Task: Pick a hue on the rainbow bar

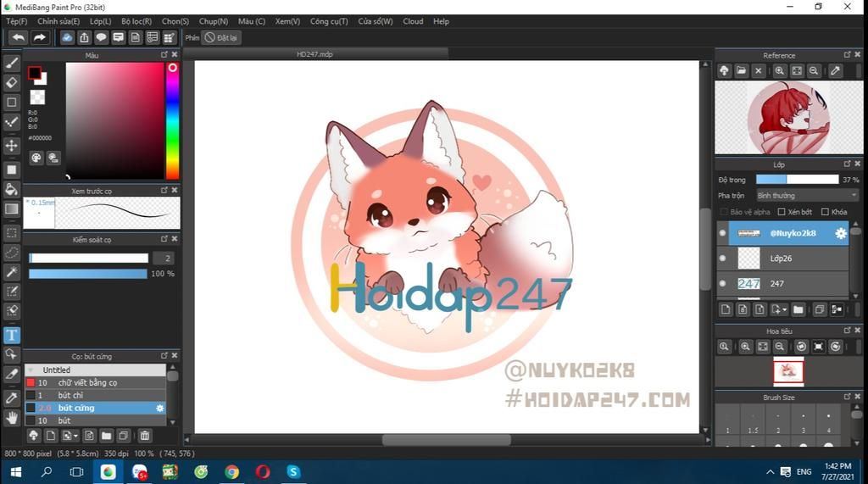Action: (x=173, y=121)
